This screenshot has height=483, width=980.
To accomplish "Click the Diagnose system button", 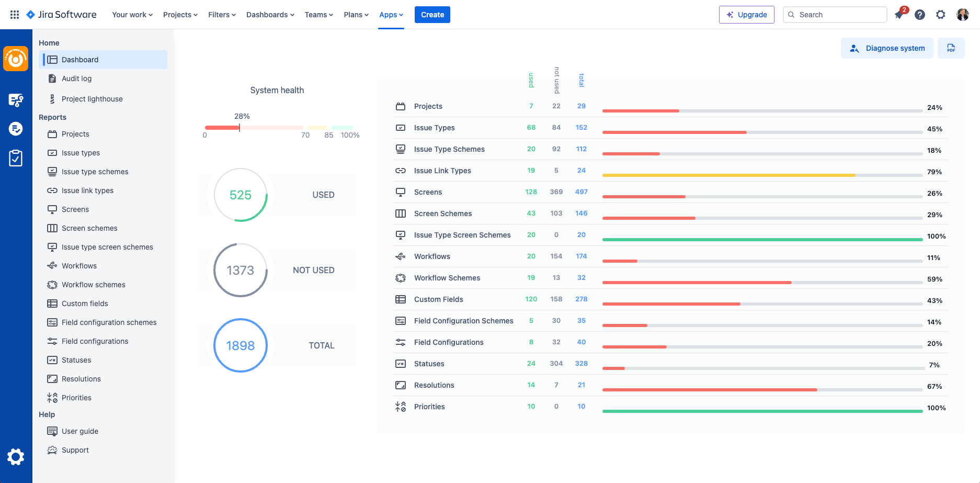I will coord(887,48).
